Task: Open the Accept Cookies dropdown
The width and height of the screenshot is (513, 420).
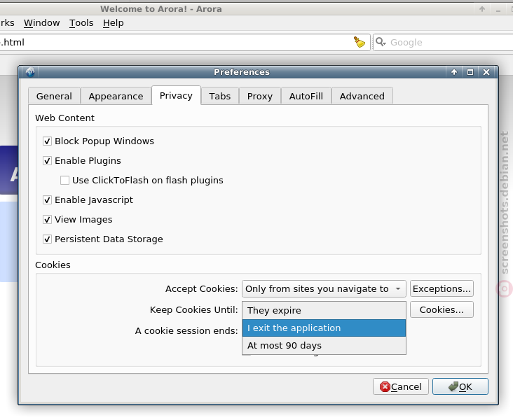Action: (x=324, y=288)
